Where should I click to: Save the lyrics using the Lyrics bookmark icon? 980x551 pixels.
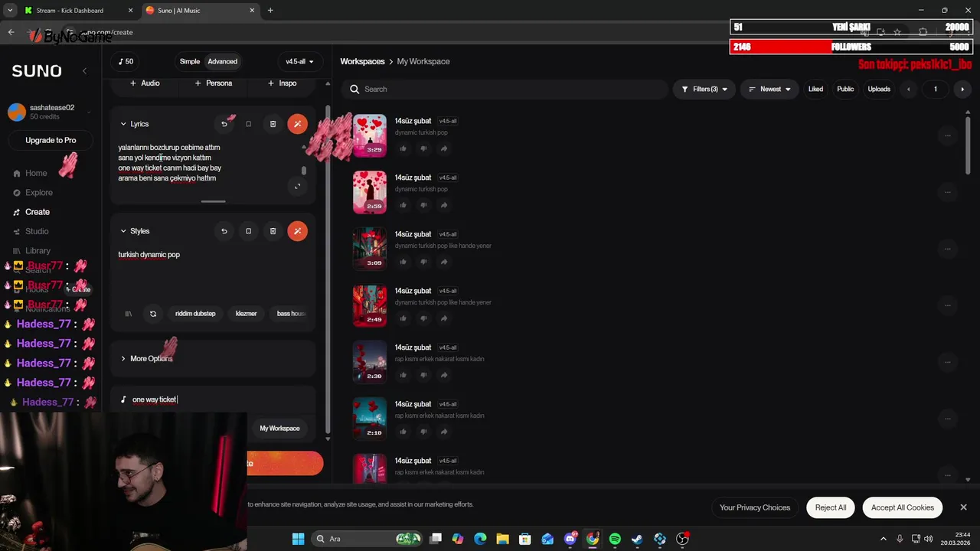pyautogui.click(x=248, y=124)
